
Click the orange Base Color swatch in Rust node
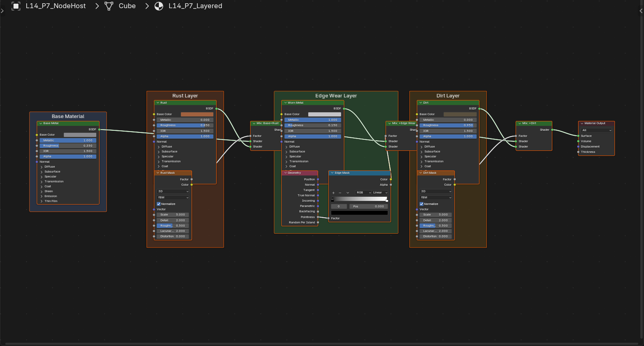(197, 114)
